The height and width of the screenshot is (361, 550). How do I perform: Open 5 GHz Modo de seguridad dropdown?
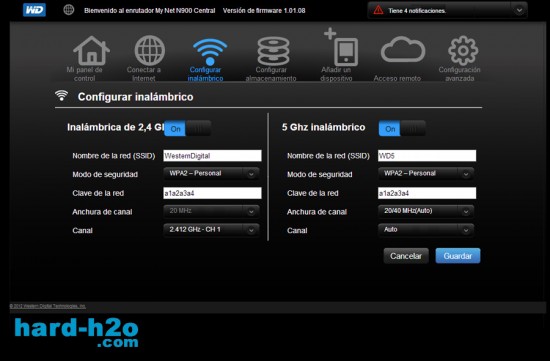[426, 174]
